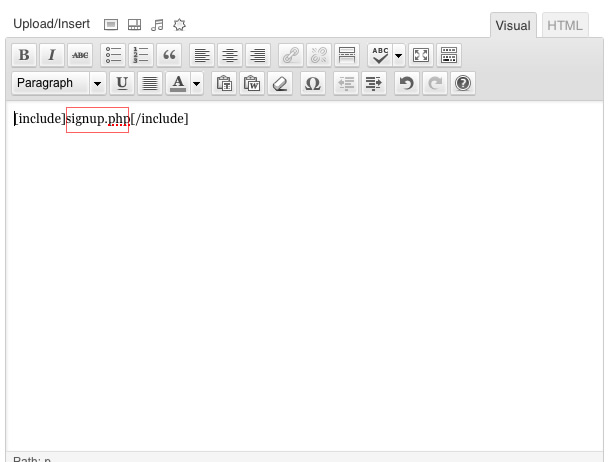613x462 pixels.
Task: Paste from Word
Action: click(252, 83)
